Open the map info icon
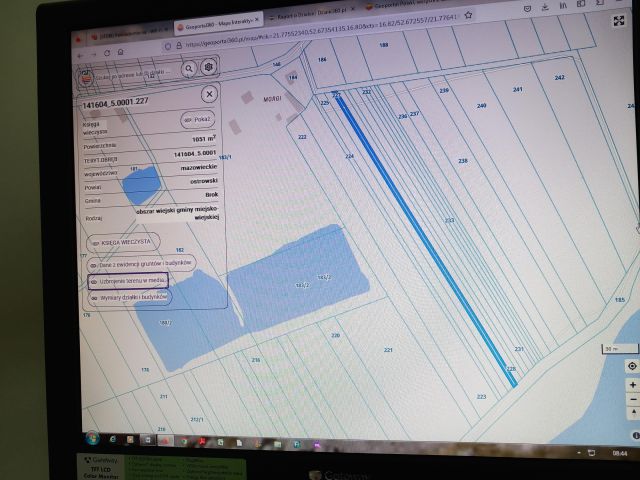Screen dimensions: 640x480 (x=636, y=436)
